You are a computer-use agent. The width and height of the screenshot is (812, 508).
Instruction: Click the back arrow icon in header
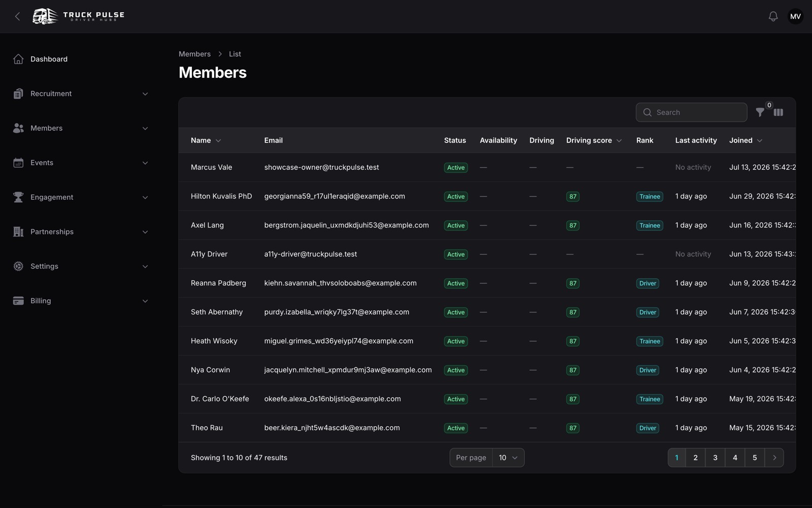pyautogui.click(x=18, y=16)
